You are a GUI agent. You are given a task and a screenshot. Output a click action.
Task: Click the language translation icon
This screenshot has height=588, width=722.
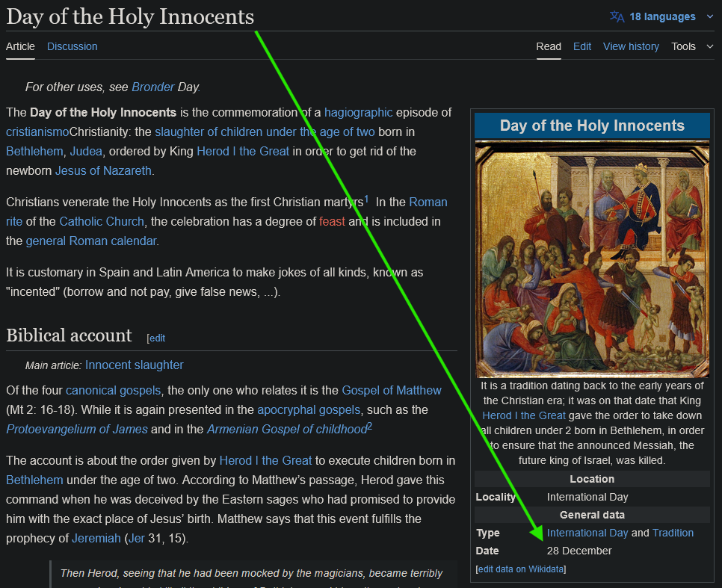pyautogui.click(x=617, y=17)
